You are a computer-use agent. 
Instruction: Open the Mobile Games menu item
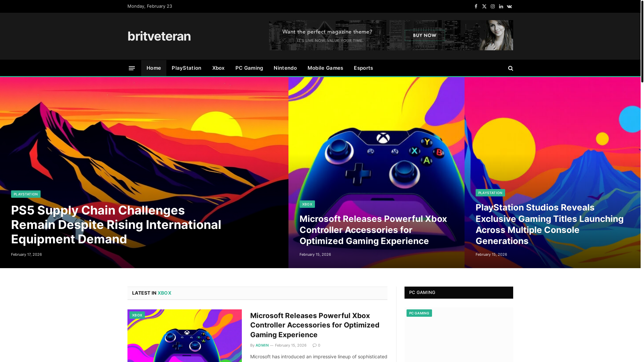(325, 68)
